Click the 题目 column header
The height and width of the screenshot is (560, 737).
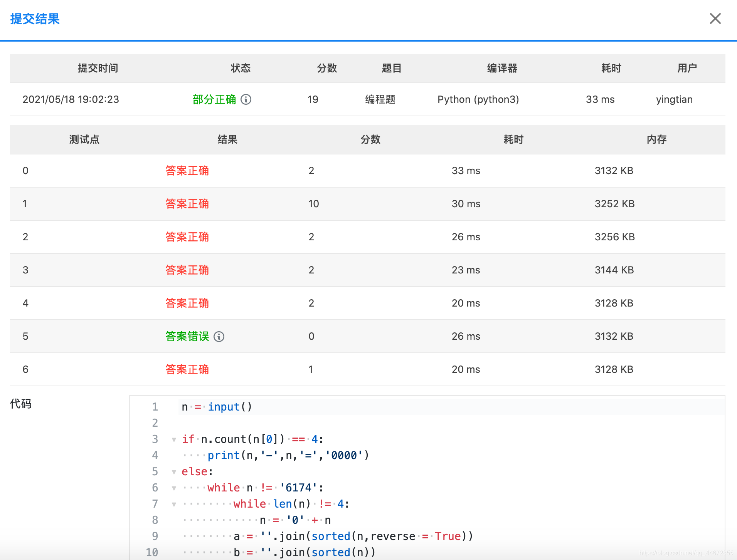coord(392,68)
